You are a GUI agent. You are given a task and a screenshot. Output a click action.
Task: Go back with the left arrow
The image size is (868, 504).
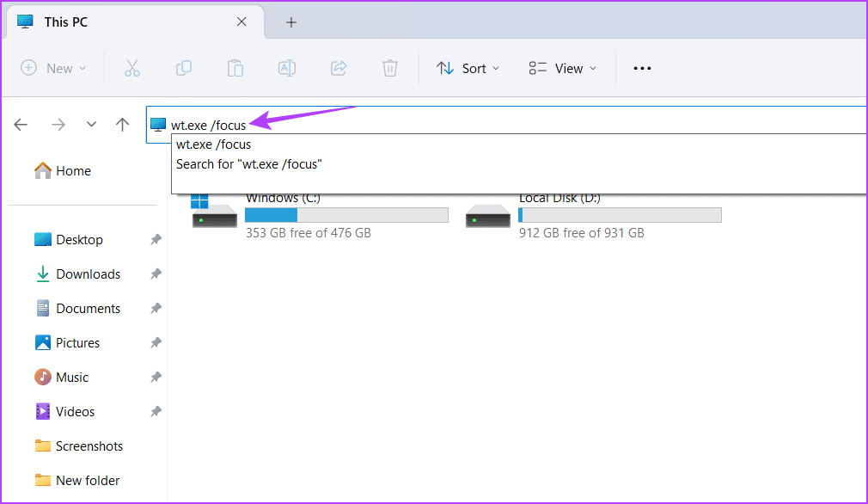[x=21, y=125]
